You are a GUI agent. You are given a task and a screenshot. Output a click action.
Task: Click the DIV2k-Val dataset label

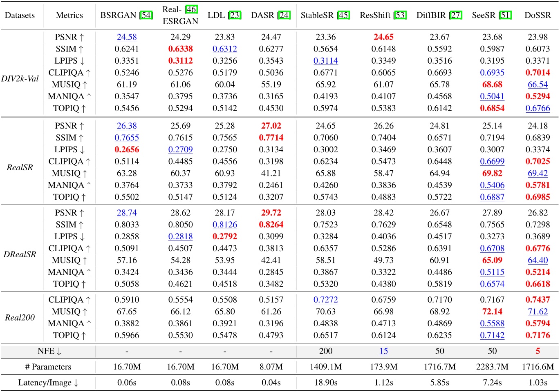[x=20, y=78]
